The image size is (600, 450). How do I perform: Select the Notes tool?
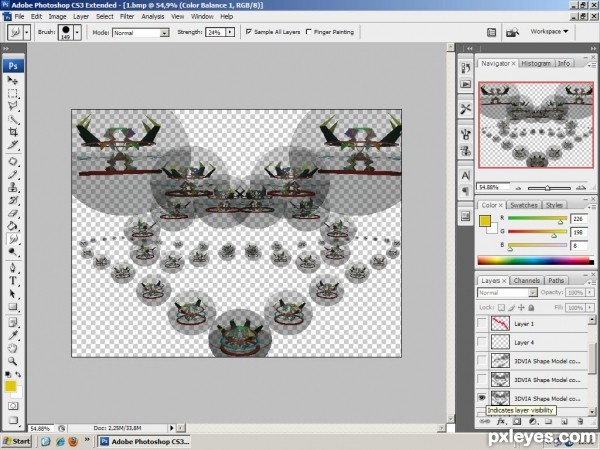click(x=13, y=322)
